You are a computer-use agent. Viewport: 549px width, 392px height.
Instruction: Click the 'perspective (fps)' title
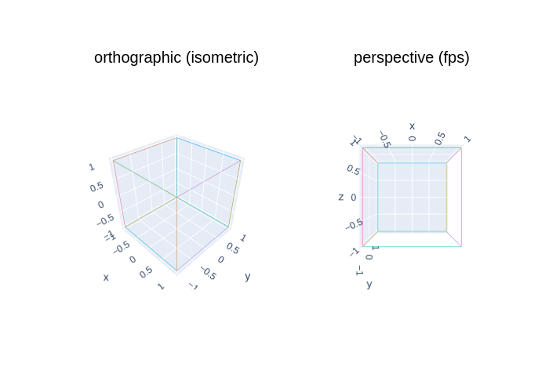(x=412, y=58)
